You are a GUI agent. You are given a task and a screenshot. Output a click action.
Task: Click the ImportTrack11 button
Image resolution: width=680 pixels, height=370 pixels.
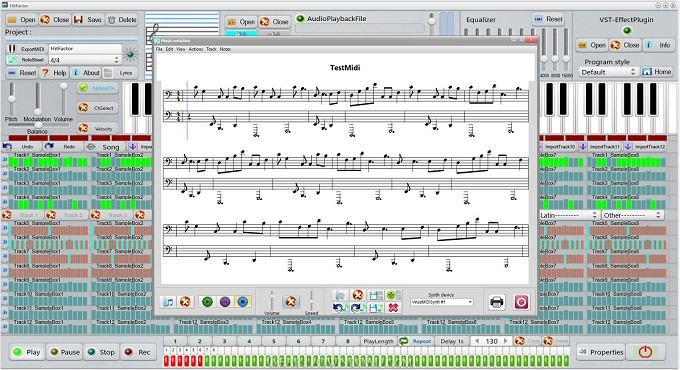pos(600,147)
